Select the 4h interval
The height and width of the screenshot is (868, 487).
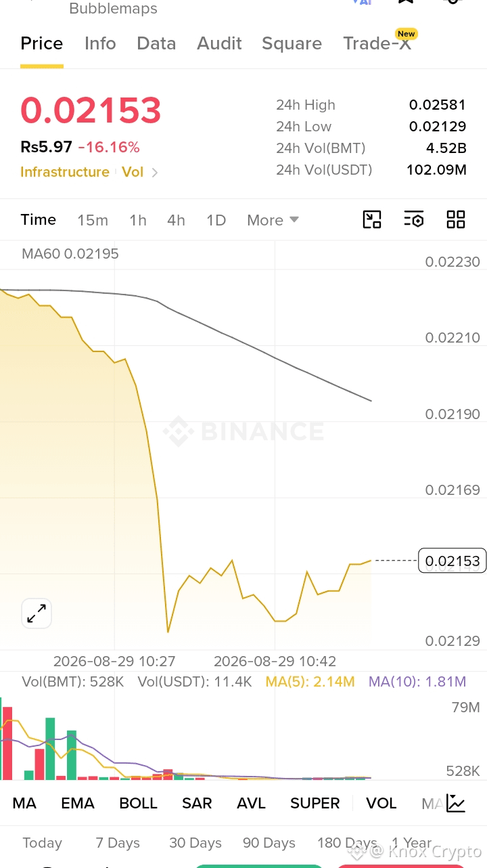176,220
